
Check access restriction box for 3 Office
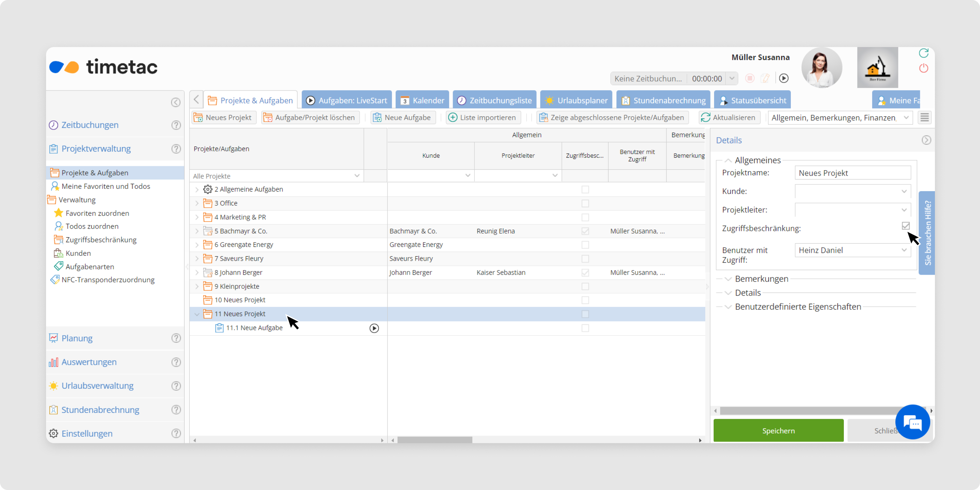(585, 203)
